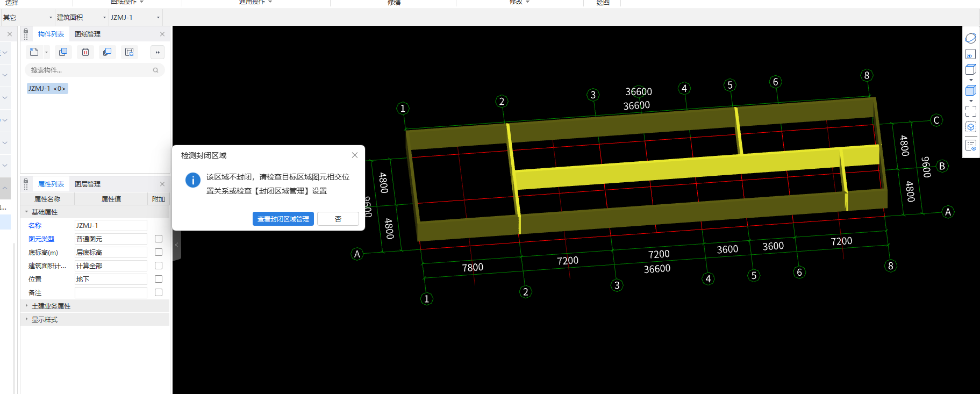Open the new component dropdown arrow
Screen dimensions: 980x394
(46, 53)
